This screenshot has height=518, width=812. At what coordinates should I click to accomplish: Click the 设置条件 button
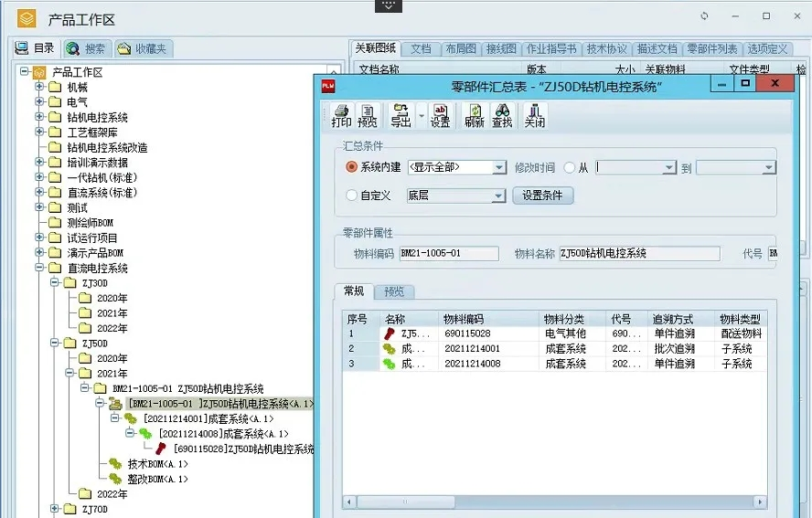click(542, 196)
